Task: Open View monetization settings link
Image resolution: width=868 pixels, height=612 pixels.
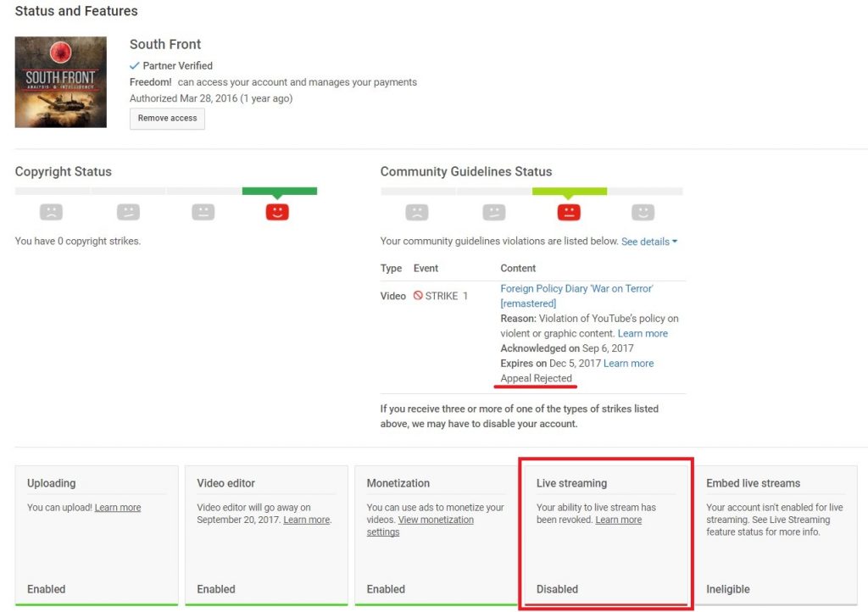Action: coord(420,526)
